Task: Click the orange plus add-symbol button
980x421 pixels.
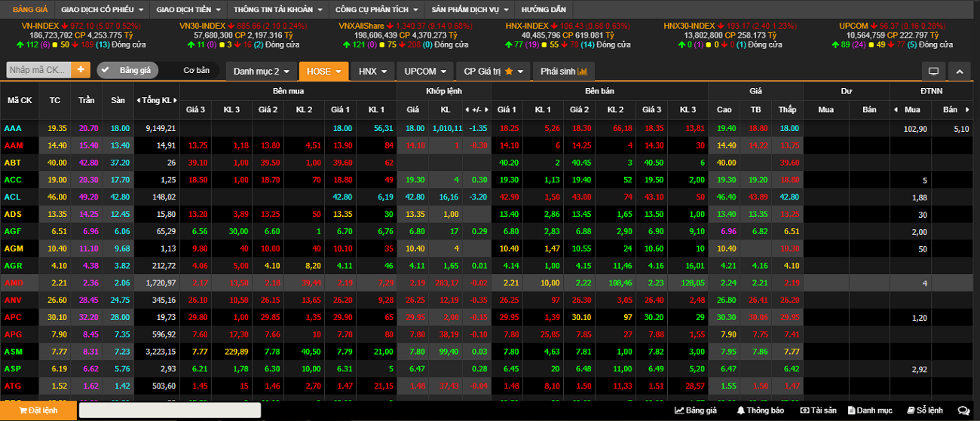Action: (81, 70)
